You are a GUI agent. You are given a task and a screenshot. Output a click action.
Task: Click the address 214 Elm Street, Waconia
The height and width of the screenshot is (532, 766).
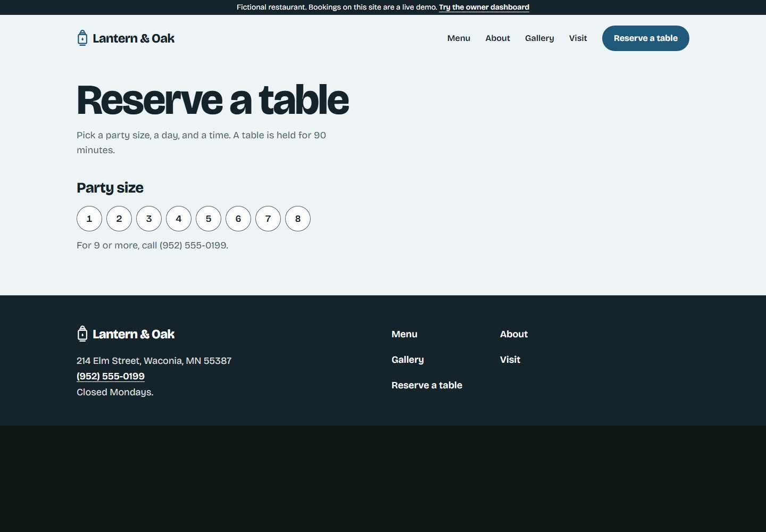(154, 361)
